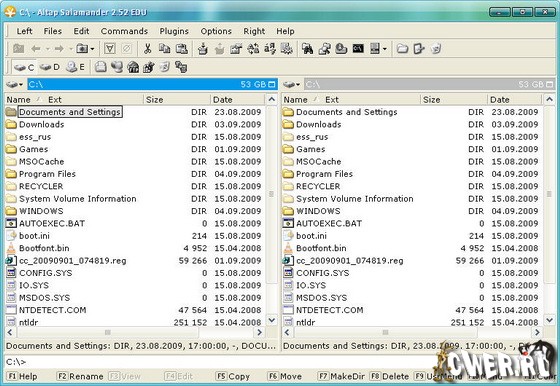Viewport: 560px width, 386px height.
Task: Switch to drive D button
Action: tap(50, 67)
